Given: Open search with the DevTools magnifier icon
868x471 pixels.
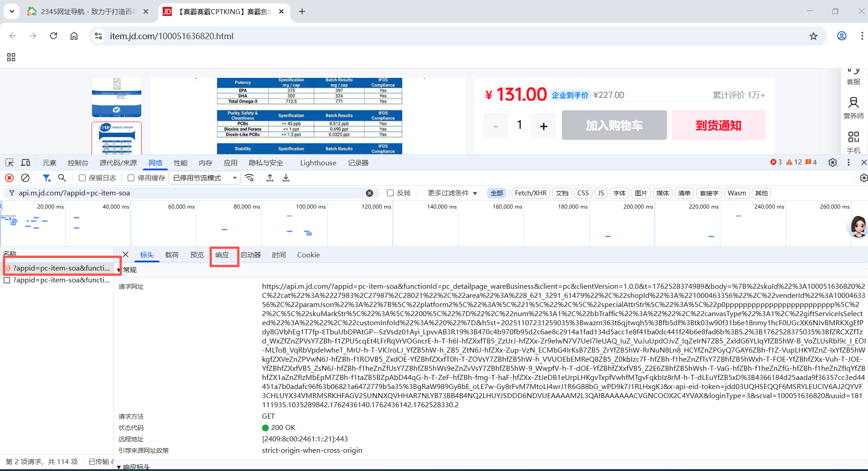Looking at the screenshot, I should [x=62, y=178].
